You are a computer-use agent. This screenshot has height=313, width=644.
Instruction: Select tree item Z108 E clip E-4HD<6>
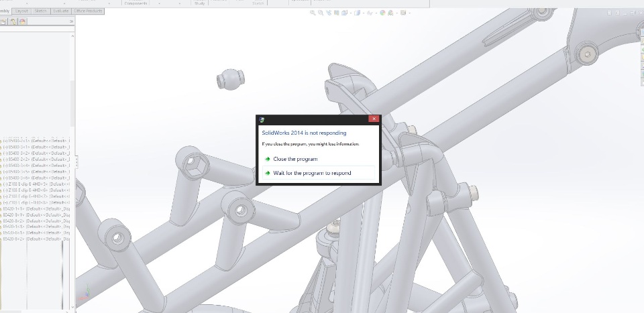pyautogui.click(x=36, y=190)
